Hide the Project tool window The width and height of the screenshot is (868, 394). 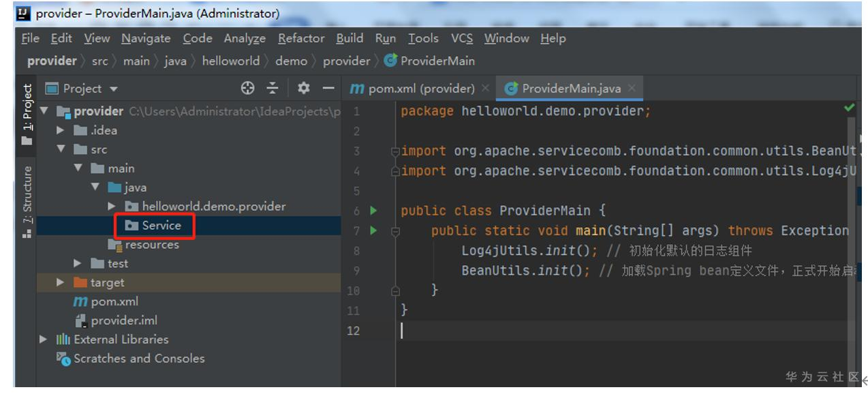click(x=328, y=88)
